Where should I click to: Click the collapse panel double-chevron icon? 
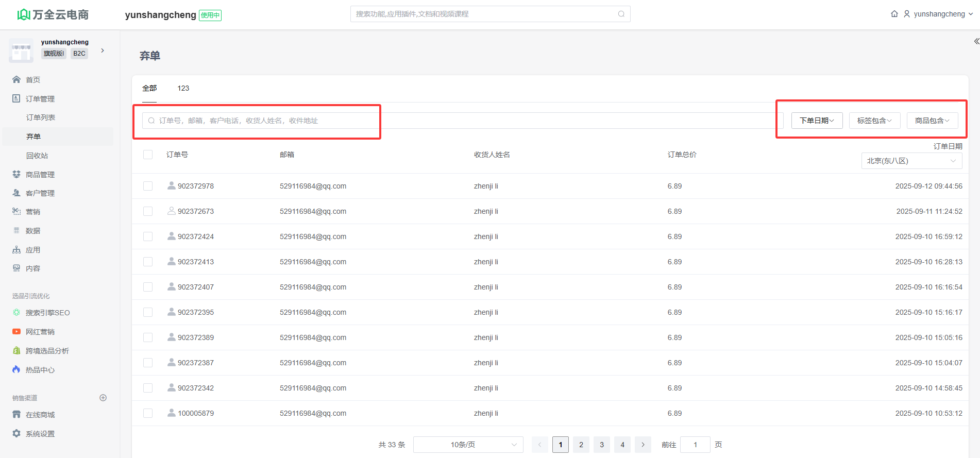coord(976,41)
